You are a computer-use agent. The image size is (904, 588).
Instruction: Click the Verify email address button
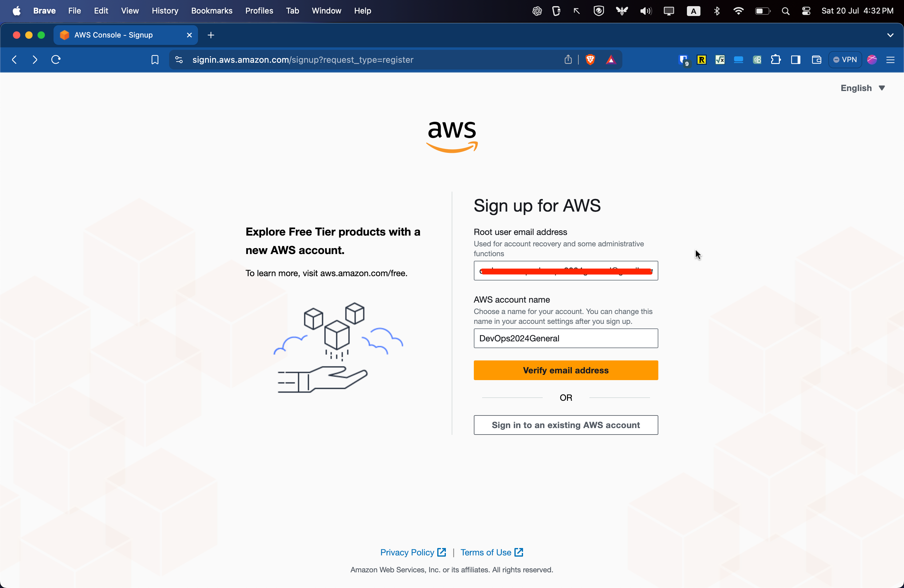point(565,370)
